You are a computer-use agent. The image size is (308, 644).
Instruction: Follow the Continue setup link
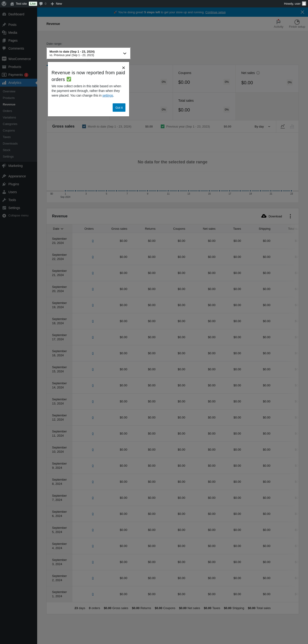tap(215, 12)
